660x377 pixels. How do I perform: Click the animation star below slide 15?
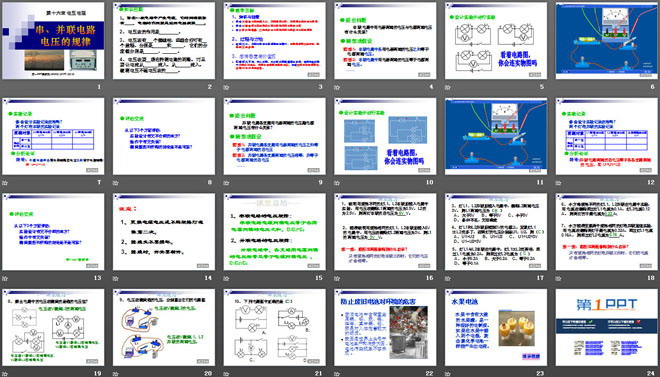click(226, 279)
